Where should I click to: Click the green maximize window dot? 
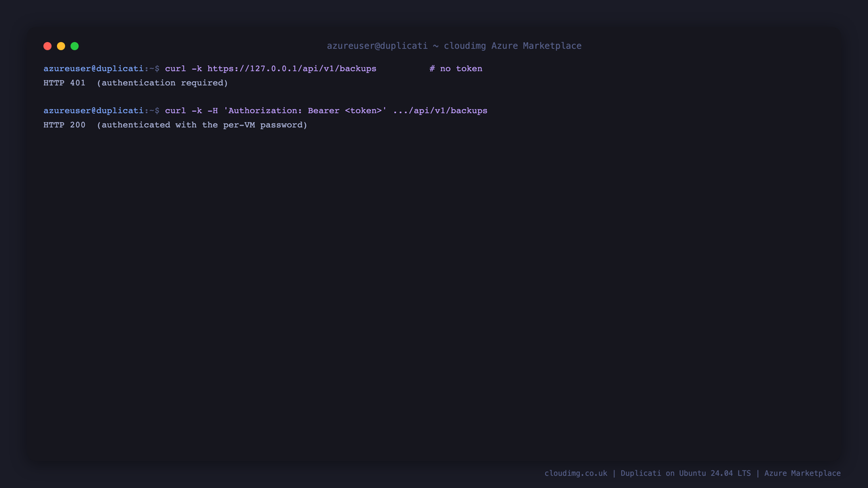[x=75, y=46]
